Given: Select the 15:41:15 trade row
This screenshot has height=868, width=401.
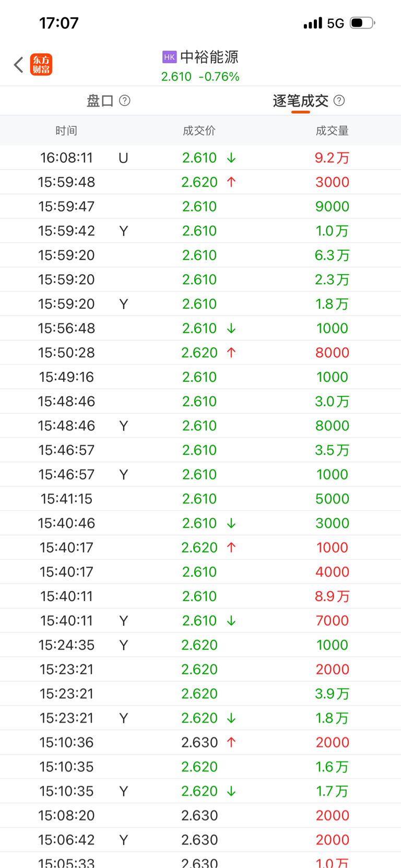Looking at the screenshot, I should pos(200,499).
